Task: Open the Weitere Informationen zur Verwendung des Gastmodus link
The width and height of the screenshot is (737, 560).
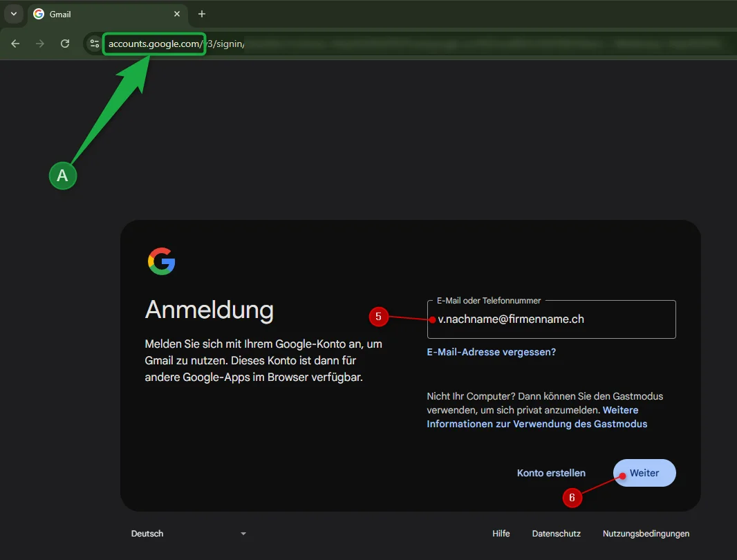Action: pyautogui.click(x=537, y=417)
